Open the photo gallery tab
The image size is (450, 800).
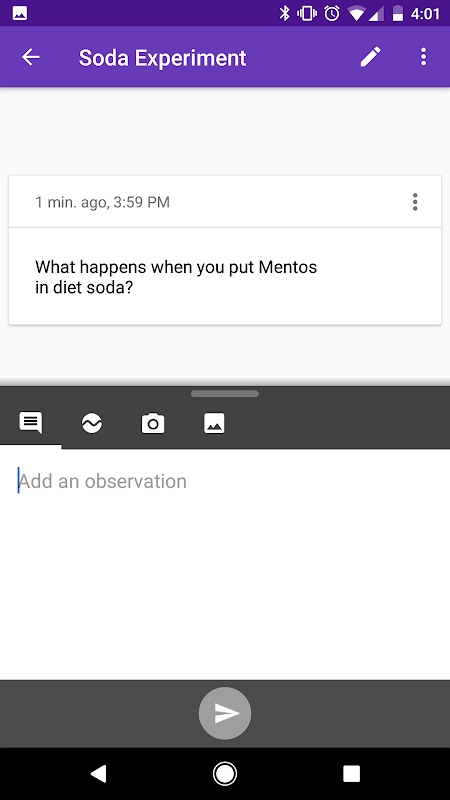pos(214,423)
